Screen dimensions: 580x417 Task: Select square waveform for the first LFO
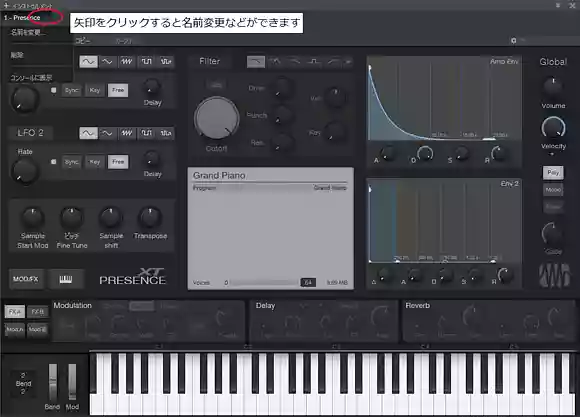[x=146, y=61]
